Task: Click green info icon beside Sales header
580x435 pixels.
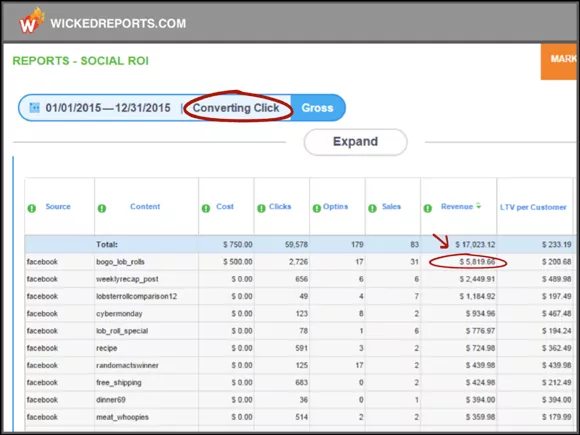Action: click(x=372, y=208)
